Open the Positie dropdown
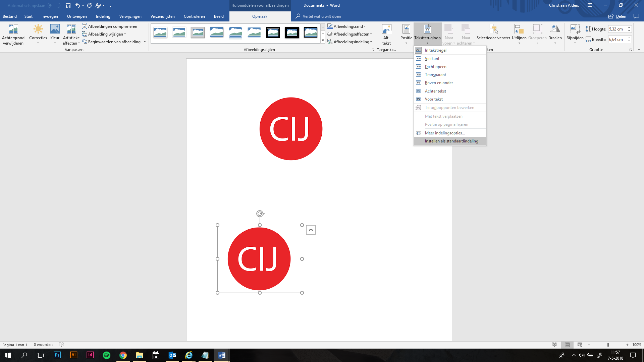This screenshot has width=644, height=362. point(406,34)
